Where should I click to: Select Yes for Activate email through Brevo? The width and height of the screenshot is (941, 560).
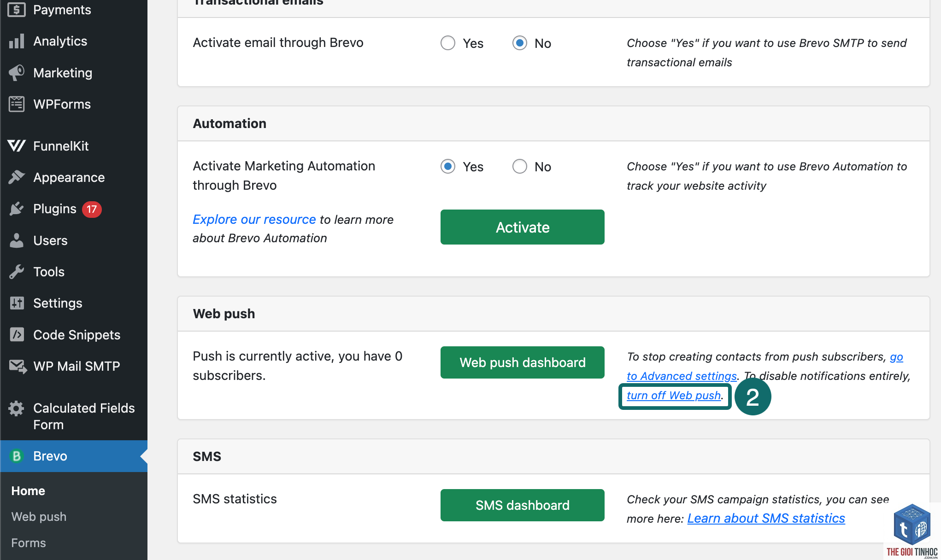[448, 43]
